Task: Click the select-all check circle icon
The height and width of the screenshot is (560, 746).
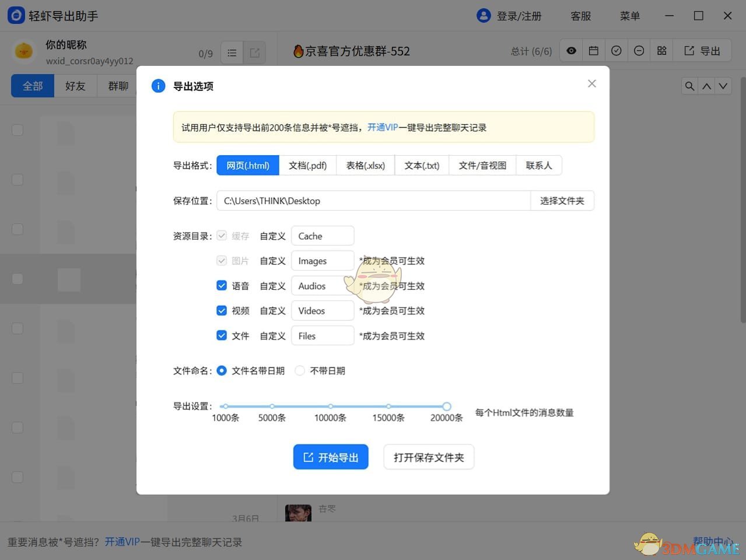Action: click(x=616, y=50)
